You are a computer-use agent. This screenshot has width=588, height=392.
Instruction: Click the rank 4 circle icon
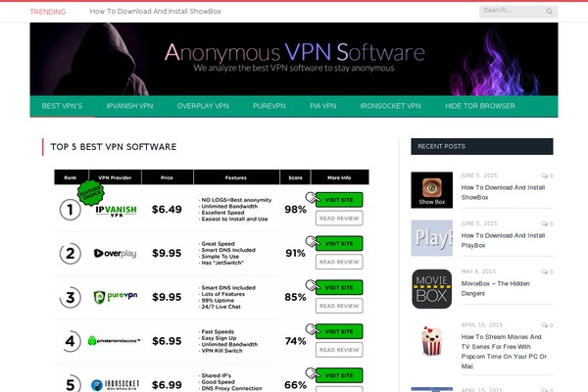click(x=71, y=341)
